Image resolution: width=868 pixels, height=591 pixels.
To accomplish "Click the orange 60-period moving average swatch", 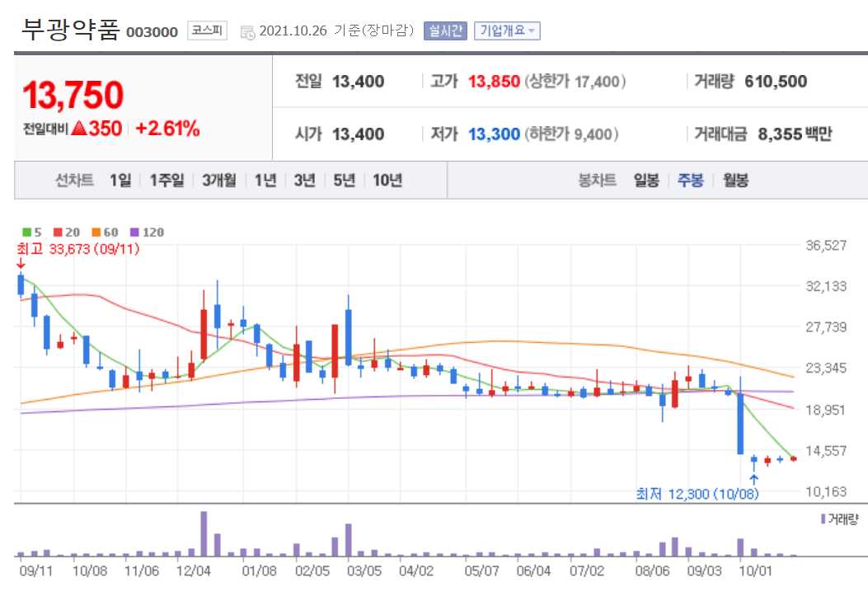I will coord(96,232).
